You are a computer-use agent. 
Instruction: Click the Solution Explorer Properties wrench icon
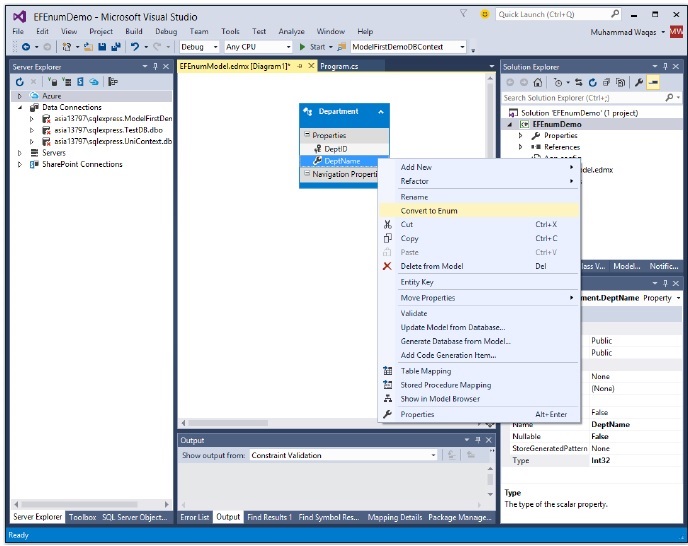pyautogui.click(x=639, y=82)
